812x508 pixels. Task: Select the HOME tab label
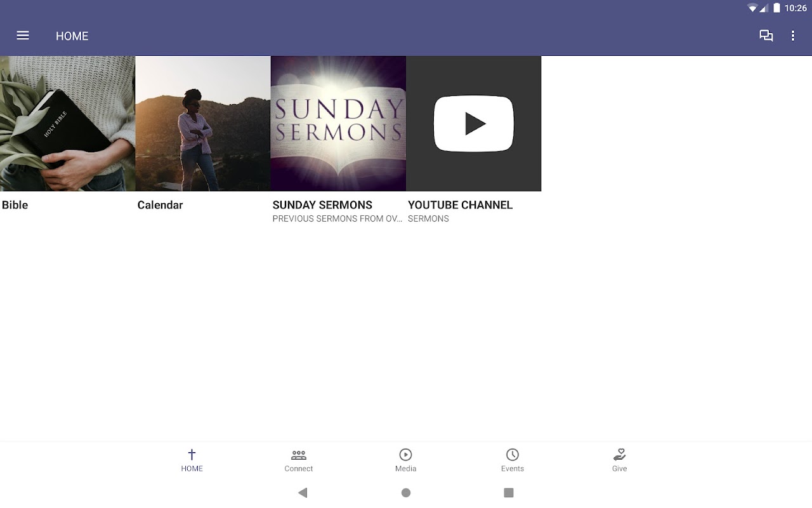[x=192, y=469]
